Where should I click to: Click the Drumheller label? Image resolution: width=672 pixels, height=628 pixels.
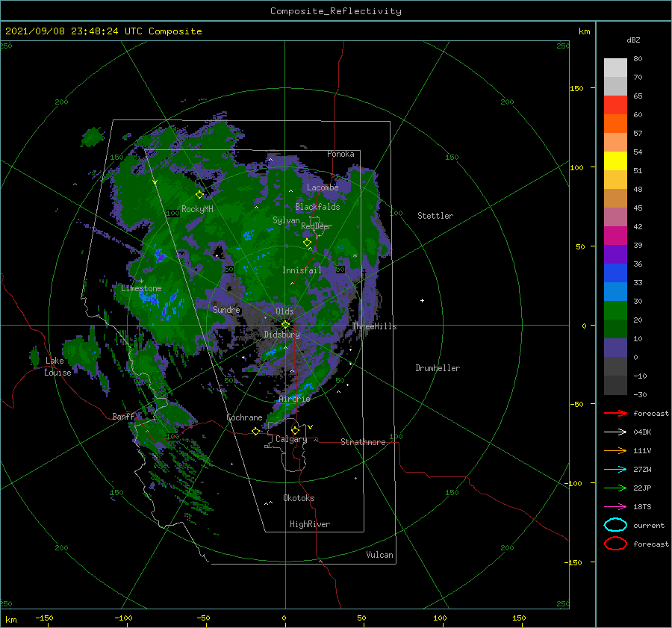pyautogui.click(x=438, y=368)
